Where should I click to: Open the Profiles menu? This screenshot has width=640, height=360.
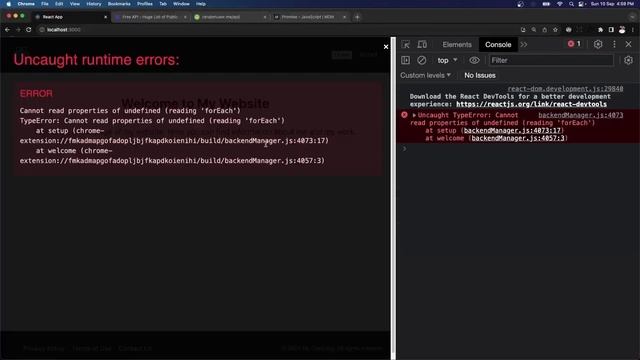[145, 4]
